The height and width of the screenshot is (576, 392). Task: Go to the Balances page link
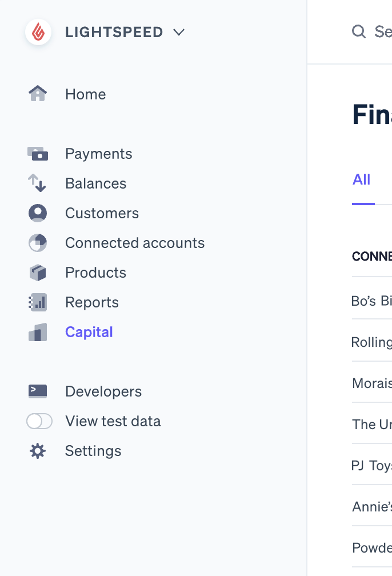(96, 183)
